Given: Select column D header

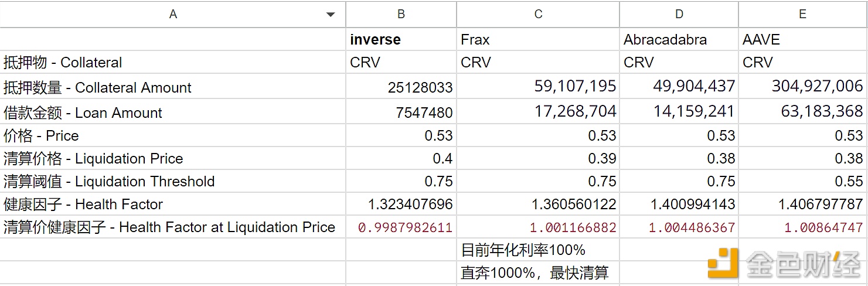Looking at the screenshot, I should point(679,14).
